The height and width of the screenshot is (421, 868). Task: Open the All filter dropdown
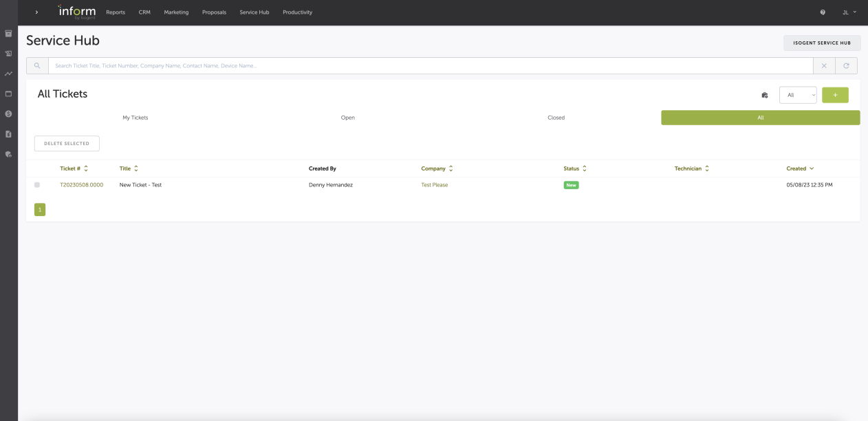[797, 95]
